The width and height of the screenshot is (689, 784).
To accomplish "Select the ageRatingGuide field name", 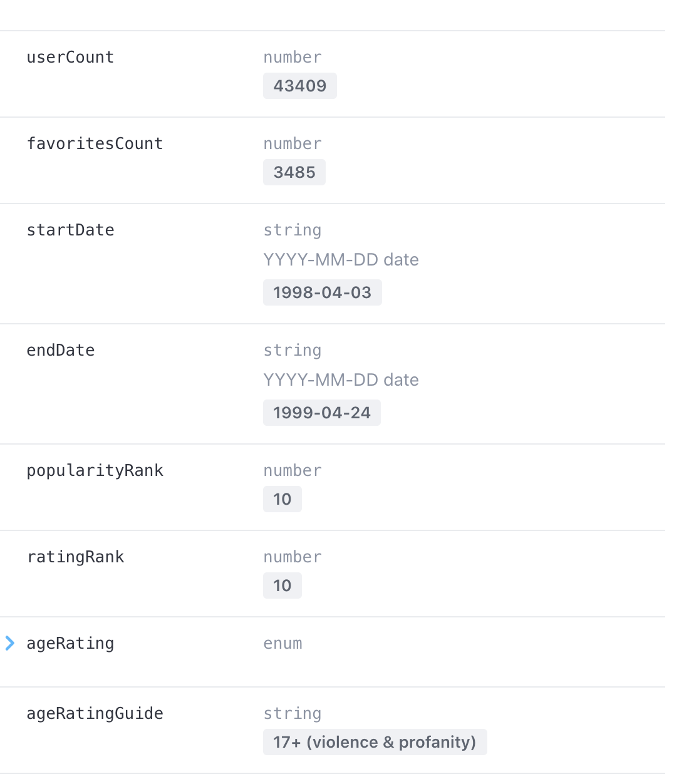I will [95, 713].
